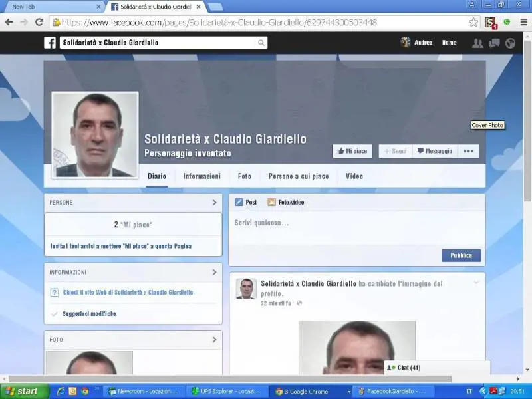This screenshot has height=399, width=532.
Task: Click the Pubblica post button
Action: pyautogui.click(x=461, y=255)
